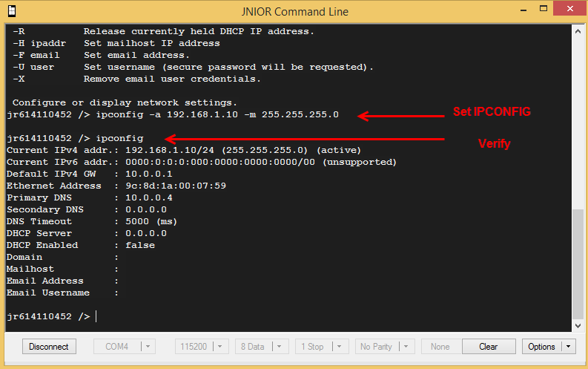Click the 'Email Username' line
Screen dimensions: 588x369
tap(62, 293)
